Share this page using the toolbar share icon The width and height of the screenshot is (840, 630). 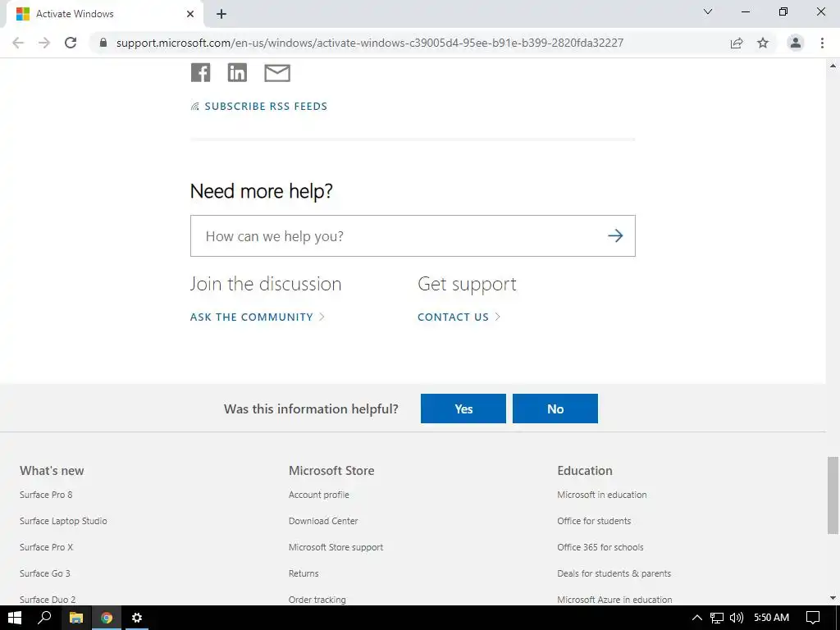(737, 43)
